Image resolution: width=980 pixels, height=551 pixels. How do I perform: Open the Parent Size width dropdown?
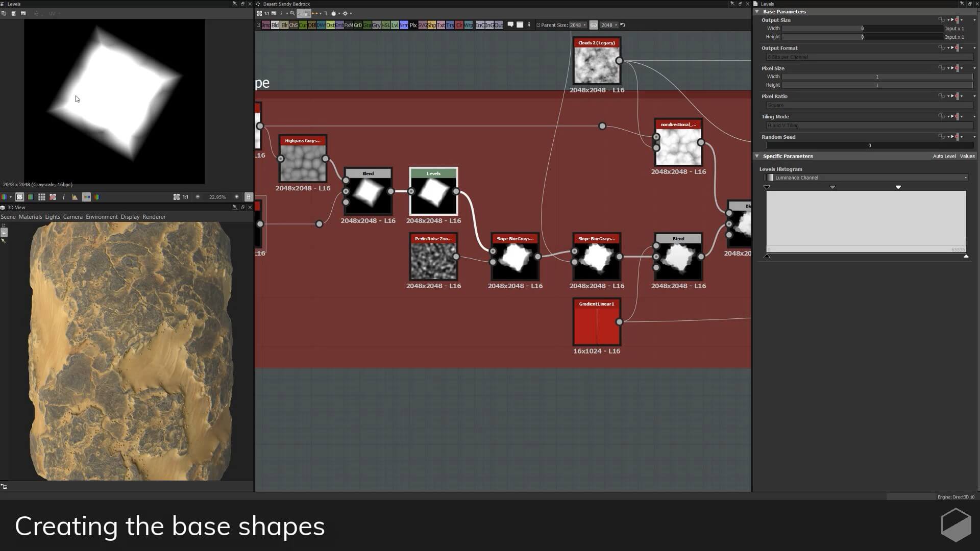[578, 25]
